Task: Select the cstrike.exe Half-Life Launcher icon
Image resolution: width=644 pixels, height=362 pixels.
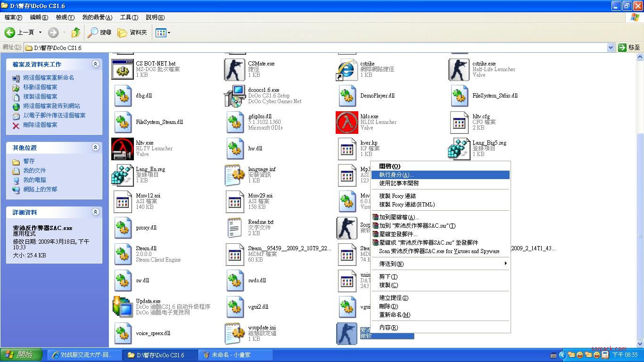Action: (x=459, y=70)
